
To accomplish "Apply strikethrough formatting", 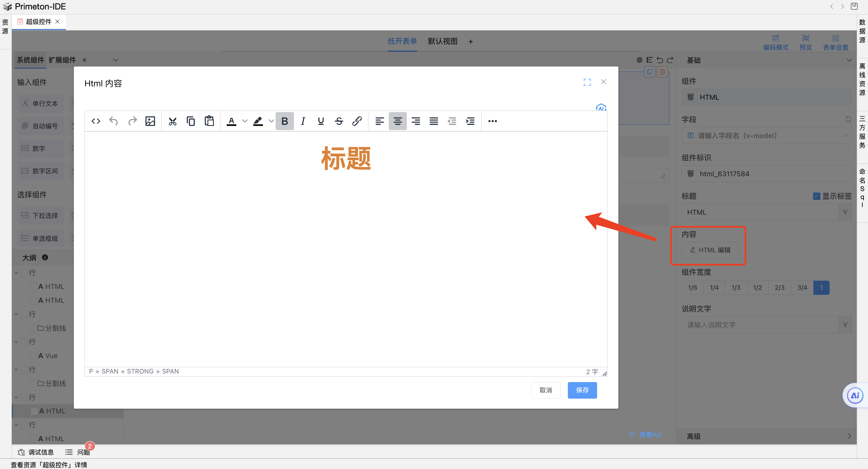I will pos(339,121).
